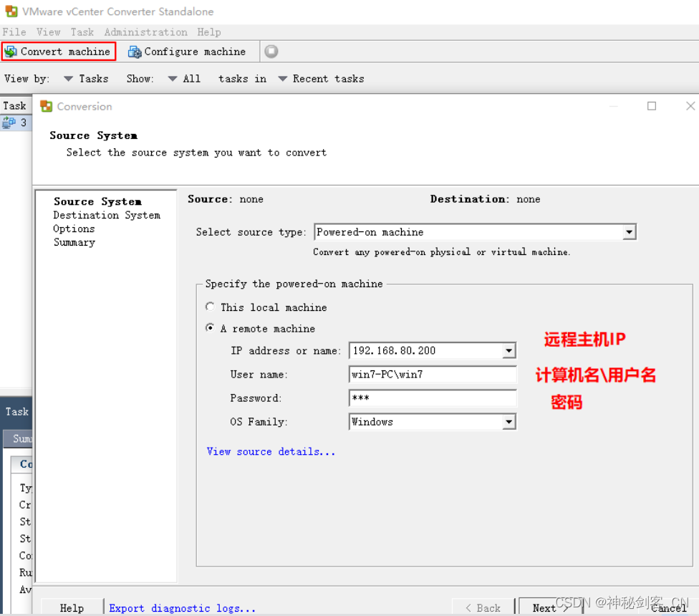Click the Conversion dialog title icon
699x616 pixels.
pos(46,106)
